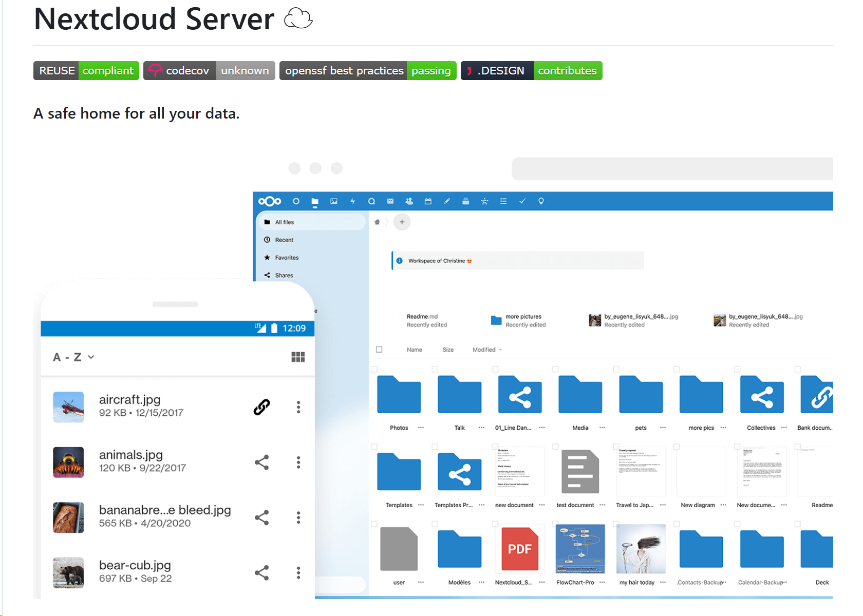Open the Photos folder icon
The image size is (863, 616).
tap(399, 394)
